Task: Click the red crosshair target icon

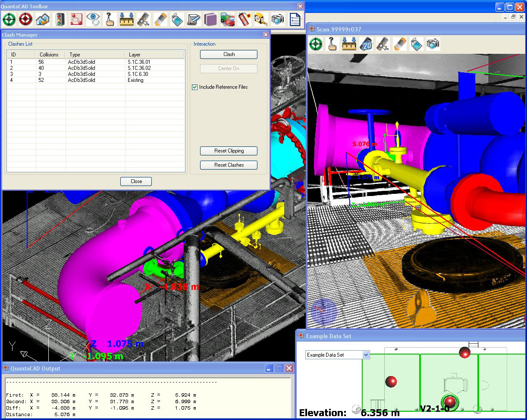Action: pyautogui.click(x=26, y=19)
